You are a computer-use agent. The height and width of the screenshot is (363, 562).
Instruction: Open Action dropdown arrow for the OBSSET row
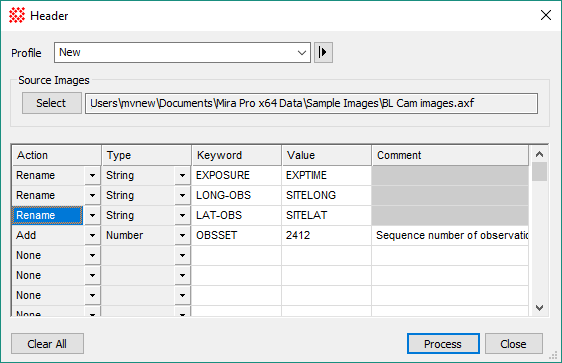click(x=92, y=235)
